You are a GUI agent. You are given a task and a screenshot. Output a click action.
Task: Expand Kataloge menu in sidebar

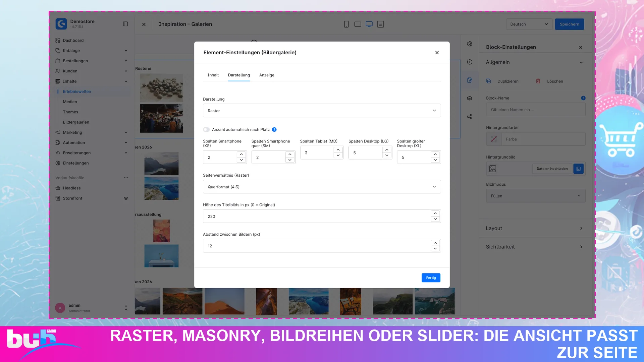click(92, 51)
